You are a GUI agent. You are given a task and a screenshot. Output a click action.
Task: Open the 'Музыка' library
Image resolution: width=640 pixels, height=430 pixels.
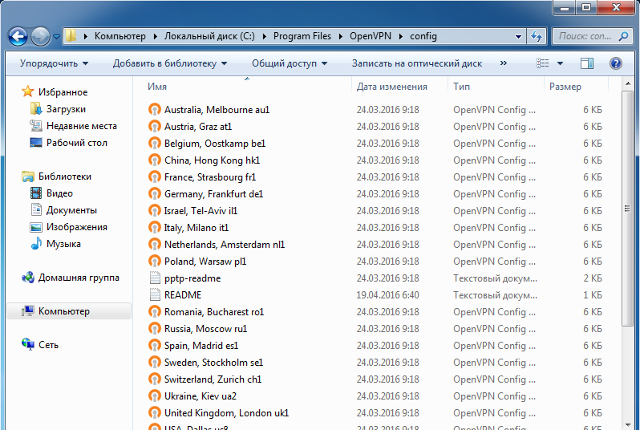click(x=63, y=244)
